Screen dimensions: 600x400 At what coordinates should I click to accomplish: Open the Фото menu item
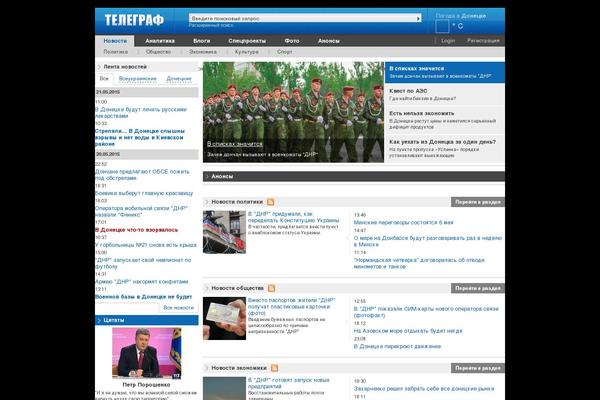tap(292, 41)
